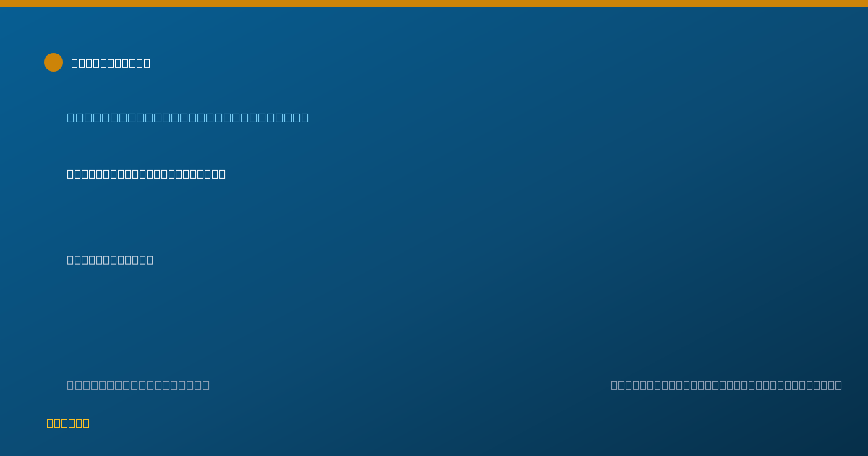Screen dimensions: 868x456
Task: Open the gray footer text on left
Action: (138, 385)
